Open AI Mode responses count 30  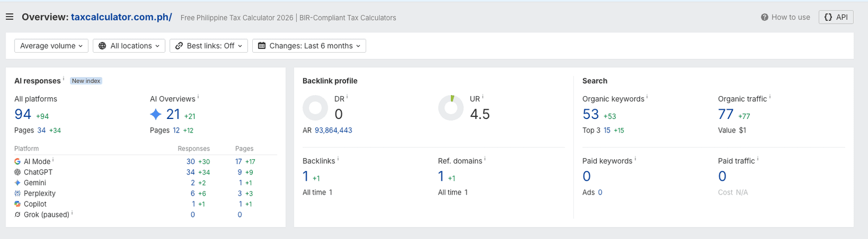tap(190, 162)
